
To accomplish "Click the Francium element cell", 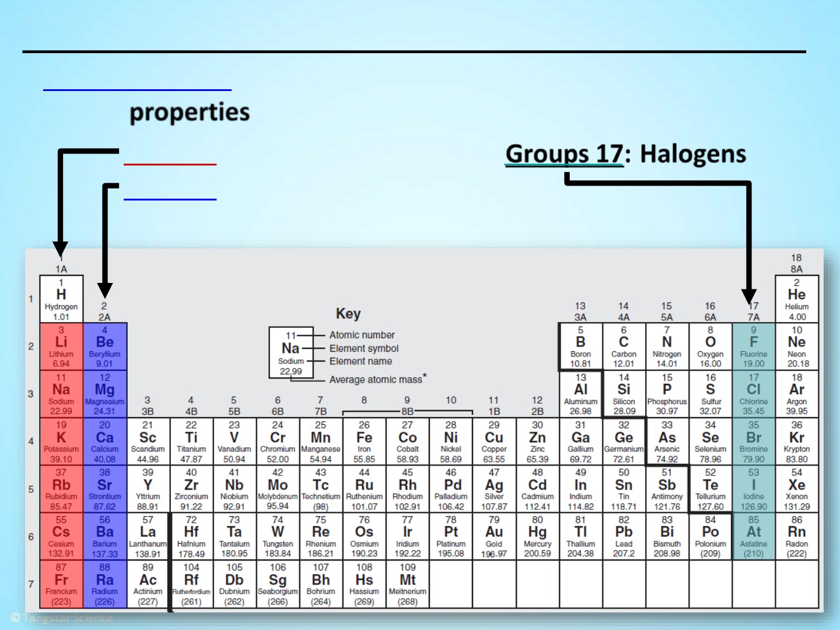I will (x=61, y=584).
